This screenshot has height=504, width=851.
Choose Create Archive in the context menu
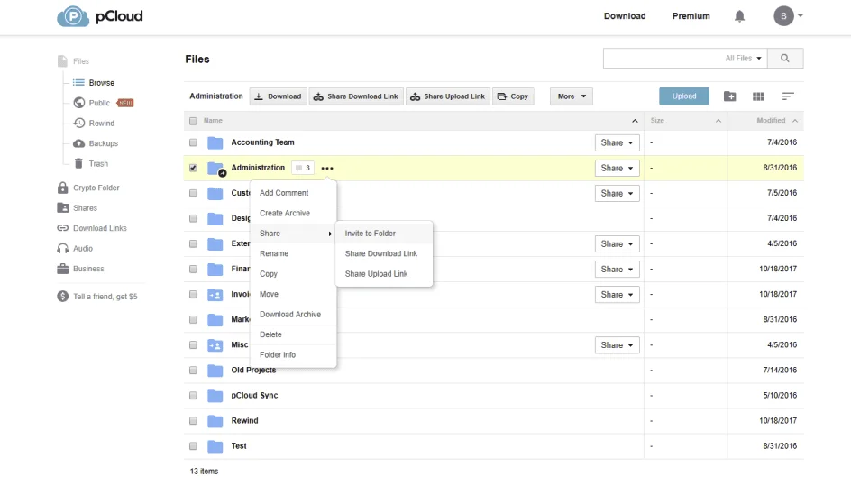(x=293, y=213)
